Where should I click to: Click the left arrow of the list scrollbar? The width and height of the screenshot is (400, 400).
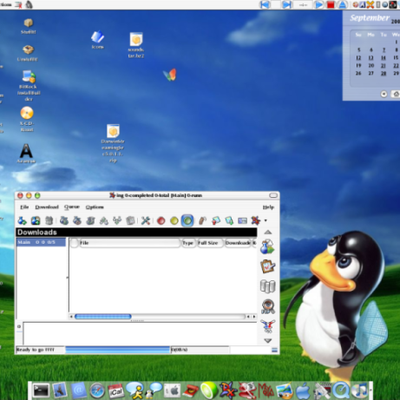[x=71, y=316]
